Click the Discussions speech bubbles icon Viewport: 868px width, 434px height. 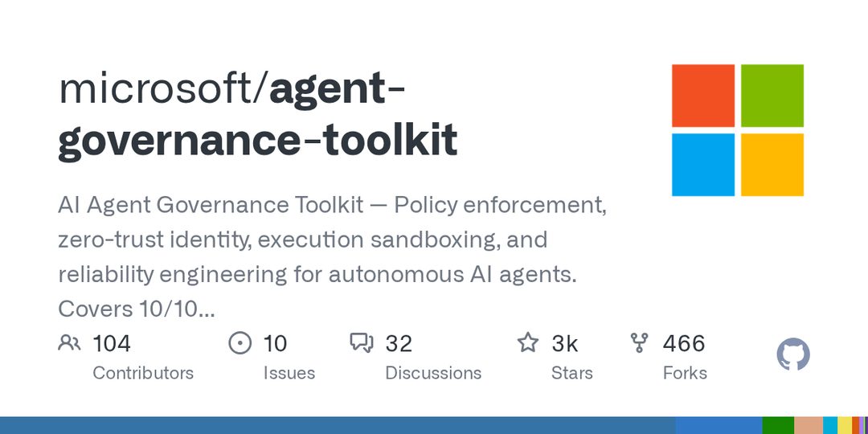pos(362,343)
